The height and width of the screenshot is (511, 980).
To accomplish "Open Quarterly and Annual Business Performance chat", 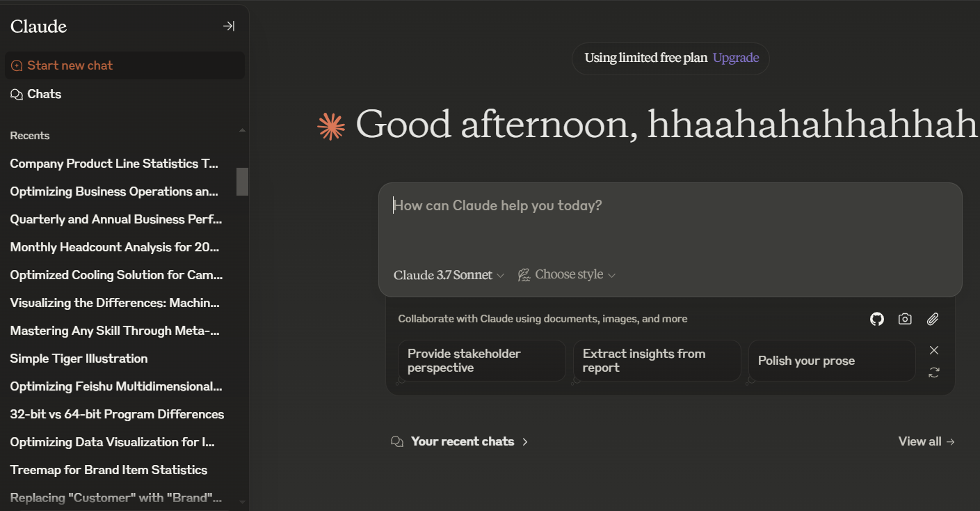I will pos(116,219).
